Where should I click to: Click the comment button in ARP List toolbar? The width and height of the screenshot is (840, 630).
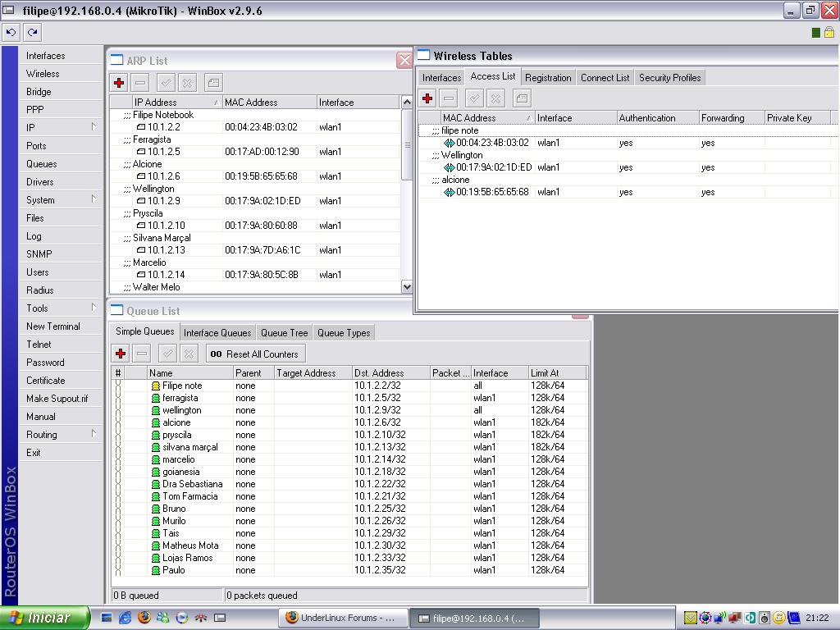pyautogui.click(x=213, y=83)
